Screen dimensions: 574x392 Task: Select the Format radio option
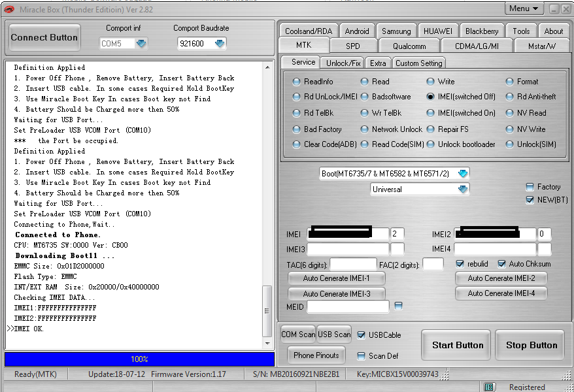509,82
